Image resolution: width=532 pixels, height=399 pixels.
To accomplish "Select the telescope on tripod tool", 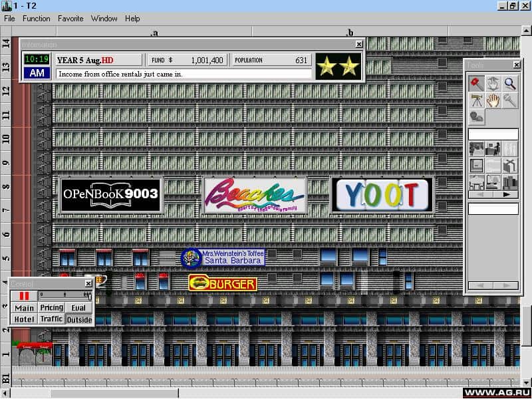I will (x=476, y=100).
